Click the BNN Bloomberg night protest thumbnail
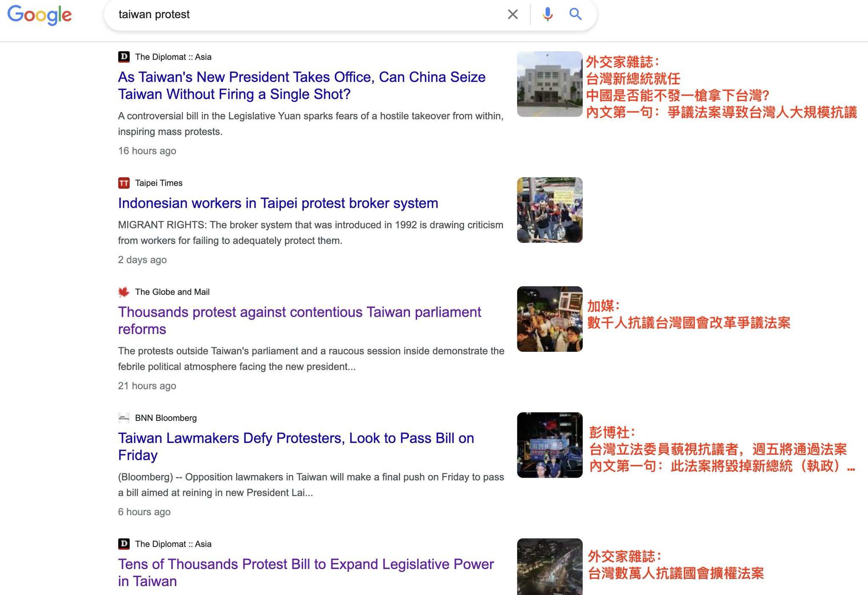Screen dimensions: 868x595 click(x=550, y=445)
